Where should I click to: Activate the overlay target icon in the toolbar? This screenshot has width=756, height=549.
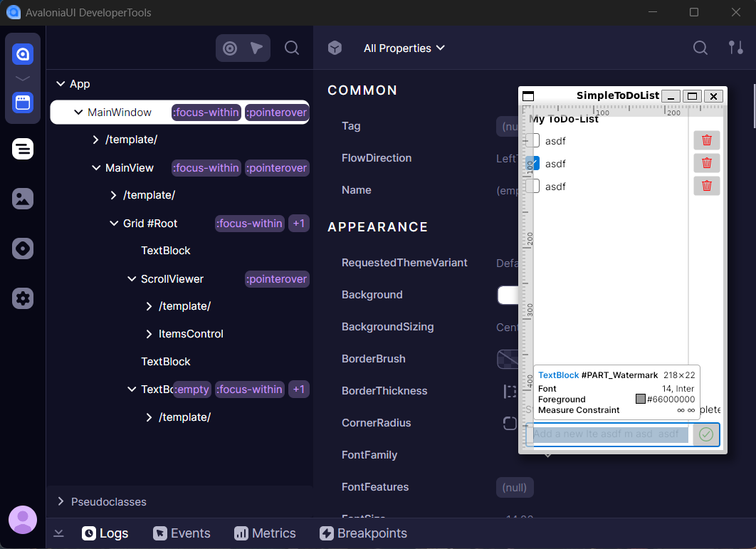tap(229, 48)
